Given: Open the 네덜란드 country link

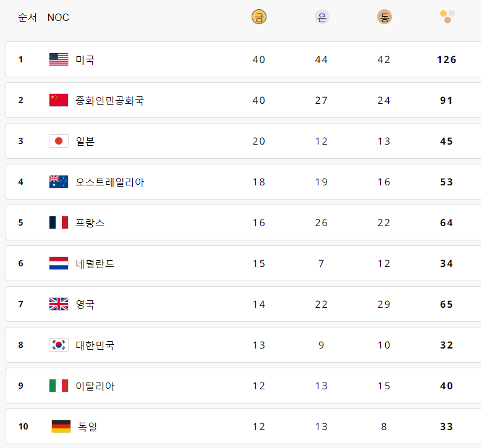Looking at the screenshot, I should click(x=95, y=264).
